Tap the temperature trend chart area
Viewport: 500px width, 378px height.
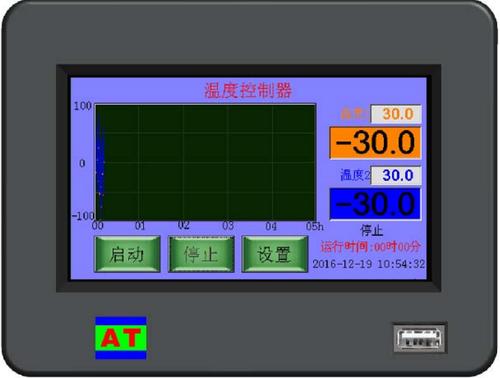(x=205, y=162)
